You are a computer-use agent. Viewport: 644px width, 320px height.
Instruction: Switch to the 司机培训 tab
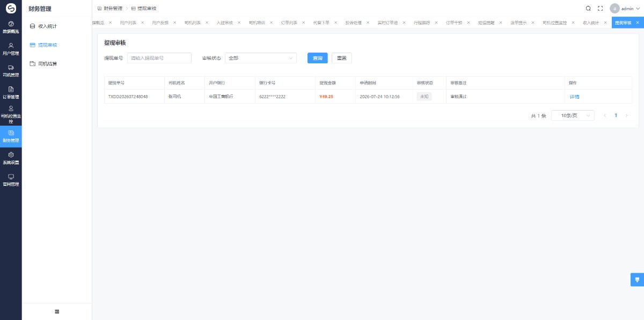click(x=257, y=23)
